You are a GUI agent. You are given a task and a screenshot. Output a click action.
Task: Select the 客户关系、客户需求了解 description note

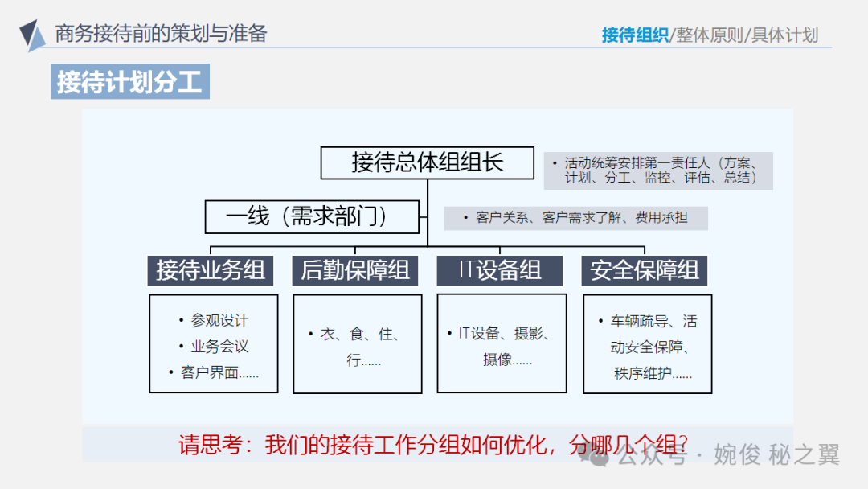click(x=575, y=217)
